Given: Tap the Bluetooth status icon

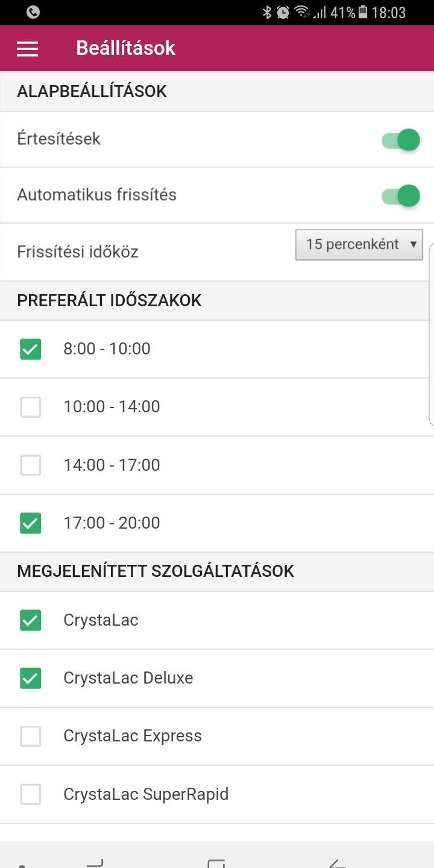Looking at the screenshot, I should (x=267, y=12).
